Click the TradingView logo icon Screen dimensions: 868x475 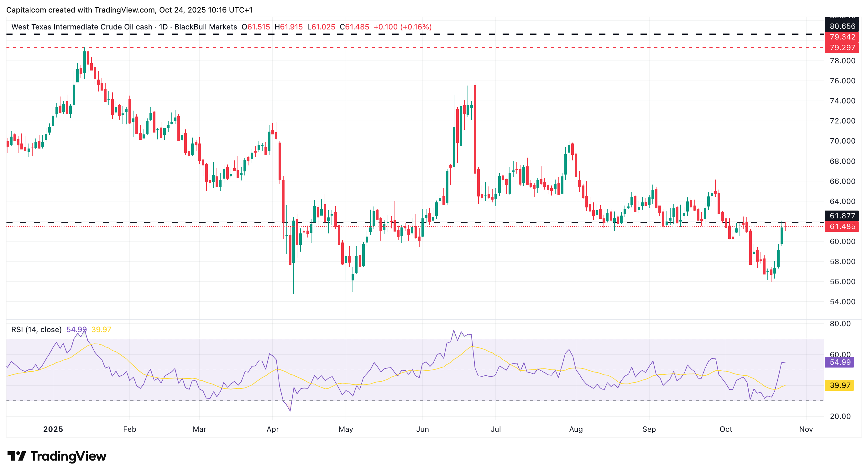[17, 456]
